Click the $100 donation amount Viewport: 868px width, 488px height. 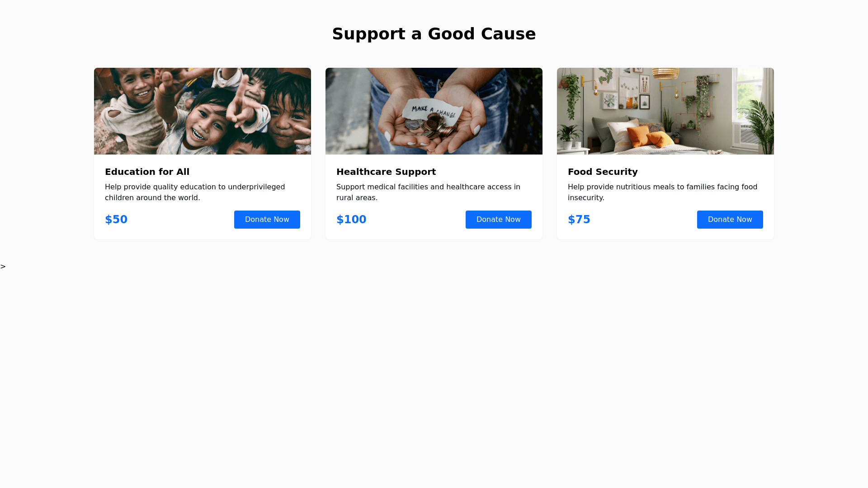(x=351, y=220)
